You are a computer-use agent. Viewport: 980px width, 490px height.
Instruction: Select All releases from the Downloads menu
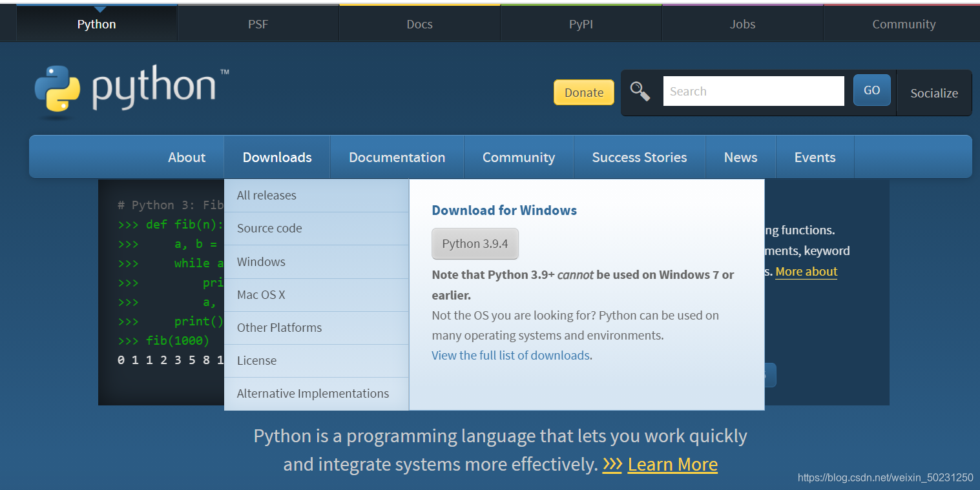(266, 195)
